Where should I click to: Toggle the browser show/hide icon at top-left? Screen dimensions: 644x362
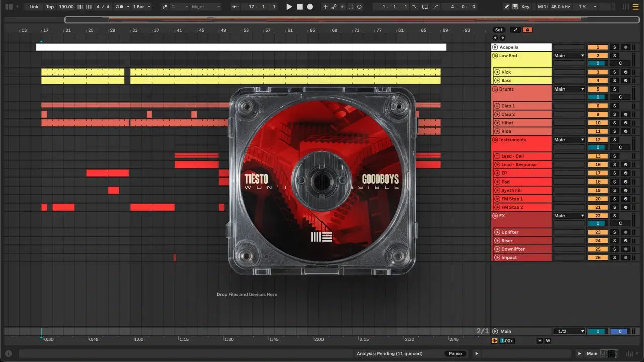[x=9, y=7]
